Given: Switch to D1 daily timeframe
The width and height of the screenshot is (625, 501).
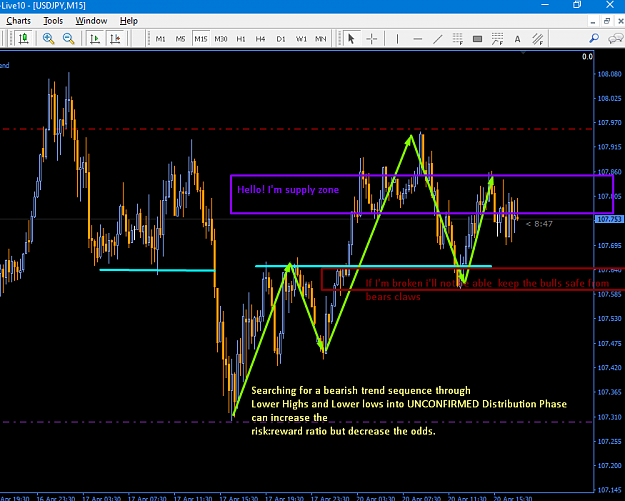Looking at the screenshot, I should [x=281, y=39].
